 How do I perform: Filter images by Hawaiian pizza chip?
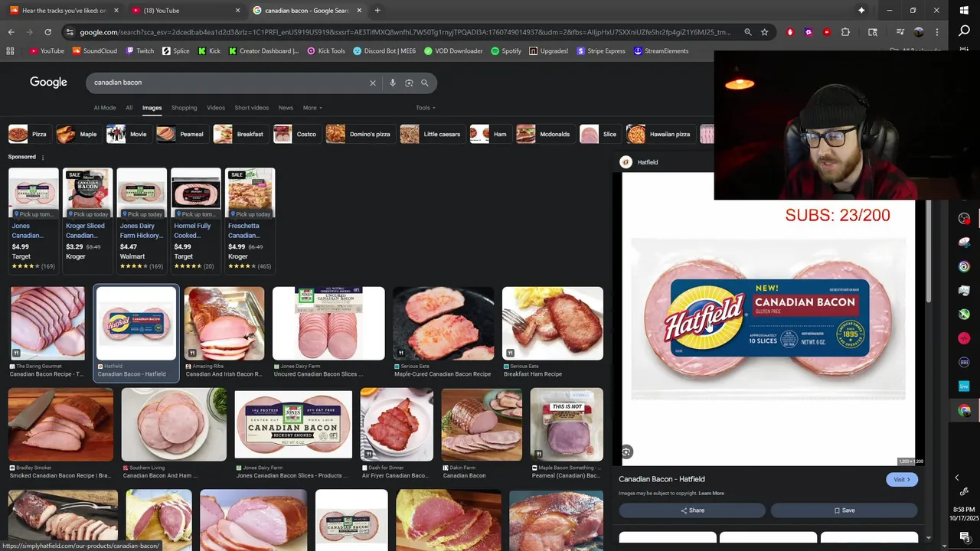click(659, 134)
